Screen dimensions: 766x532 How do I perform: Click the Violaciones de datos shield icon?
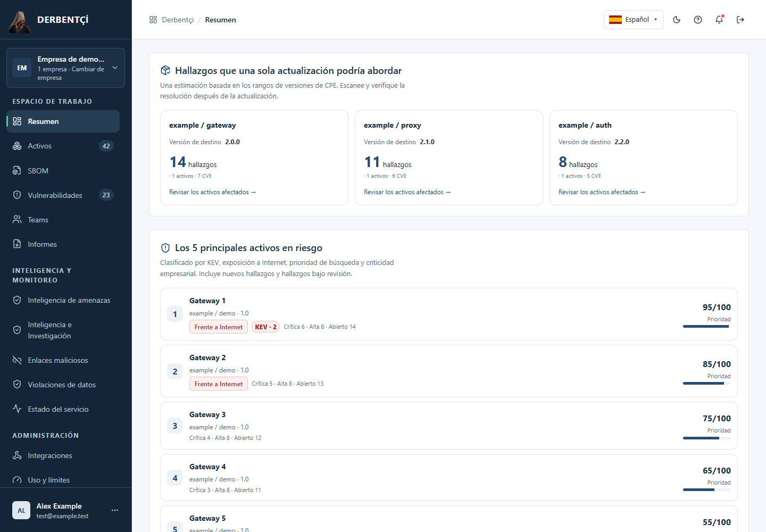[x=17, y=385]
